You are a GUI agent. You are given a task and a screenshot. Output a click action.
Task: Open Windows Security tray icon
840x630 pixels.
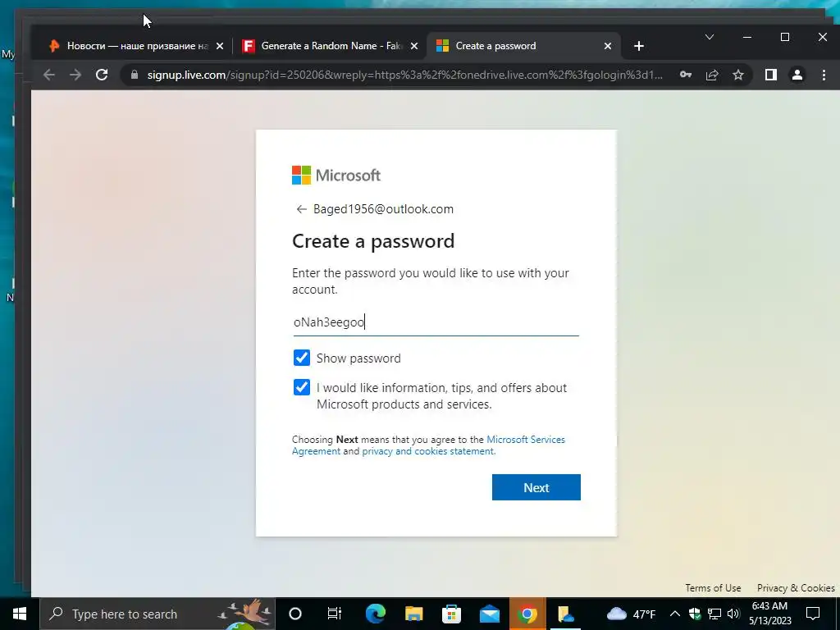pos(695,614)
